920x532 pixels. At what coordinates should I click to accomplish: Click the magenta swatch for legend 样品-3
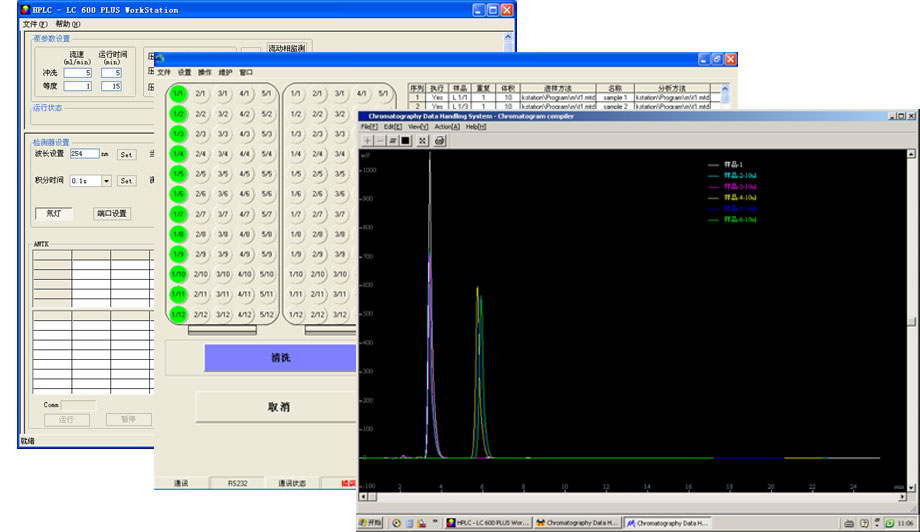coord(713,187)
